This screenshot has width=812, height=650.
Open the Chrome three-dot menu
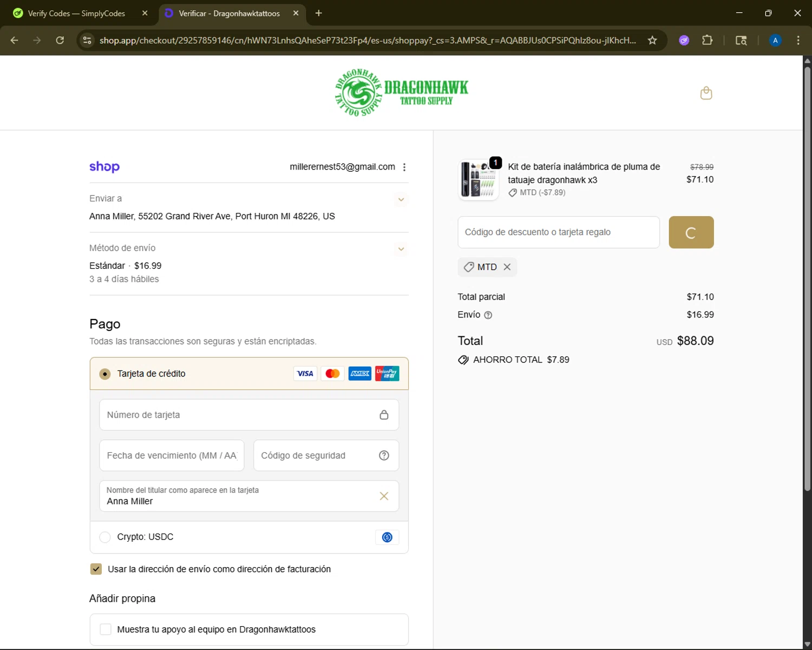click(x=798, y=40)
